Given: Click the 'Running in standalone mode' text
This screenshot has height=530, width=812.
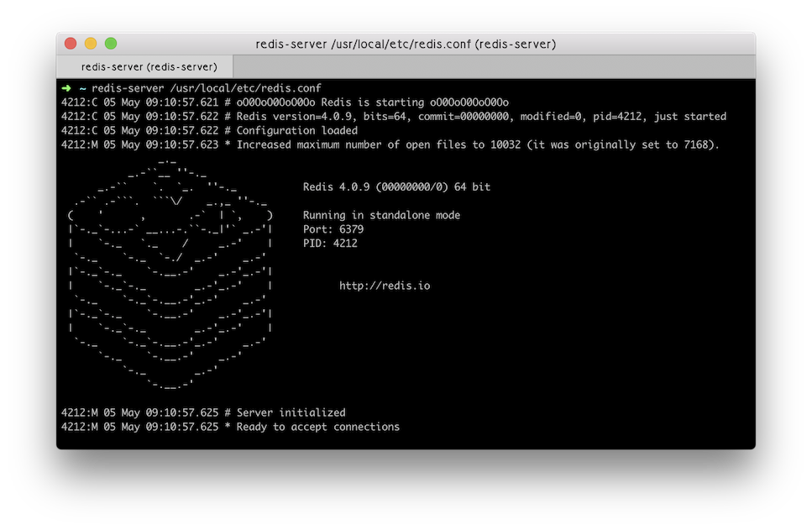Looking at the screenshot, I should tap(382, 215).
